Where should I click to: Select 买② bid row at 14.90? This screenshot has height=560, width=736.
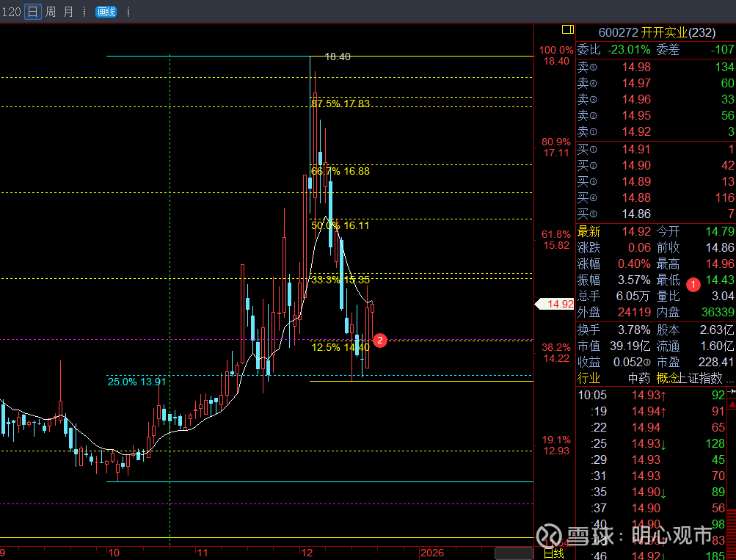[x=656, y=166]
